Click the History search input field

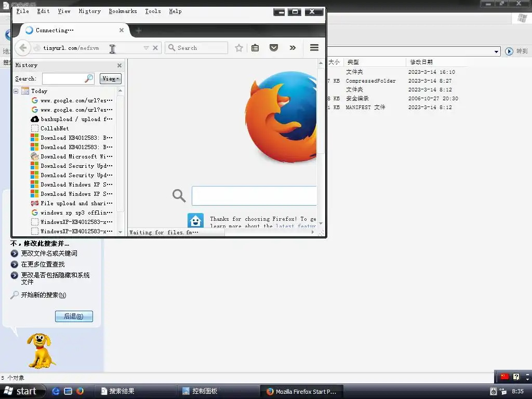63,78
